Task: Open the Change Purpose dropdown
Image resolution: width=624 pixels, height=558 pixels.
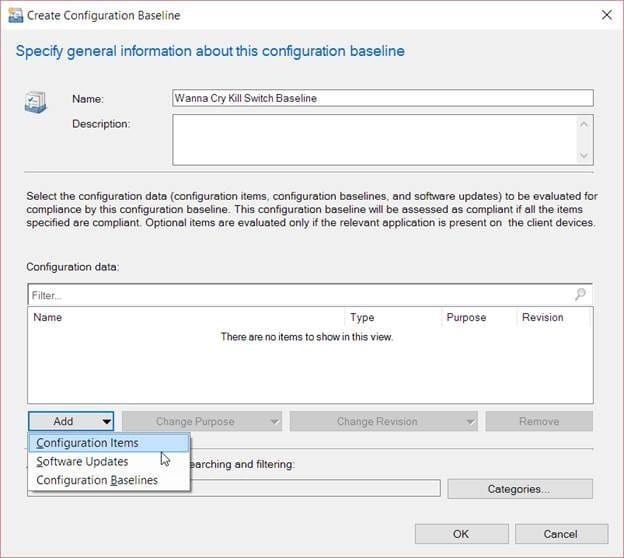Action: pyautogui.click(x=202, y=421)
